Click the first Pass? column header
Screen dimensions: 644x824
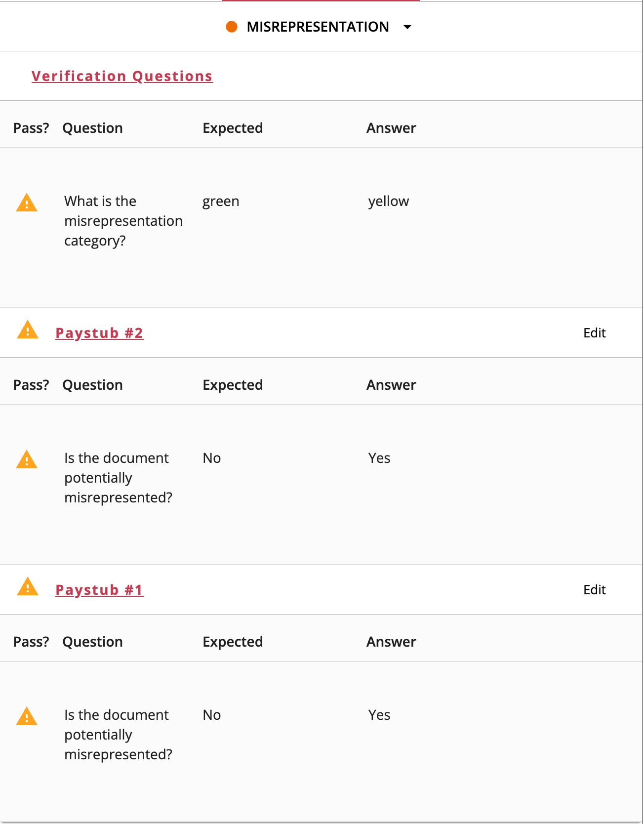click(x=31, y=128)
